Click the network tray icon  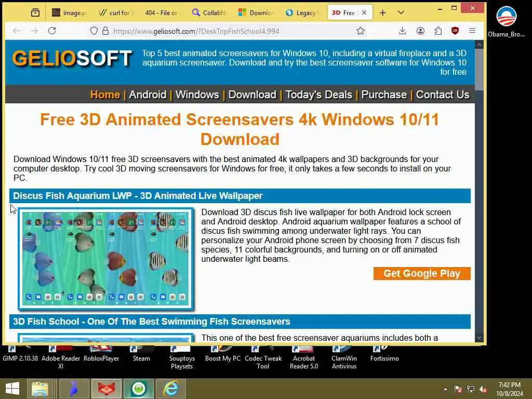click(471, 389)
